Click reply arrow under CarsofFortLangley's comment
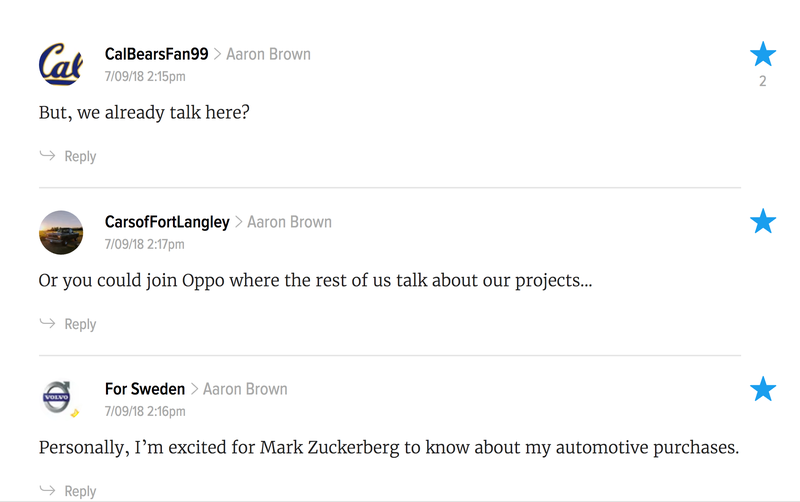This screenshot has width=800, height=502. pyautogui.click(x=47, y=323)
